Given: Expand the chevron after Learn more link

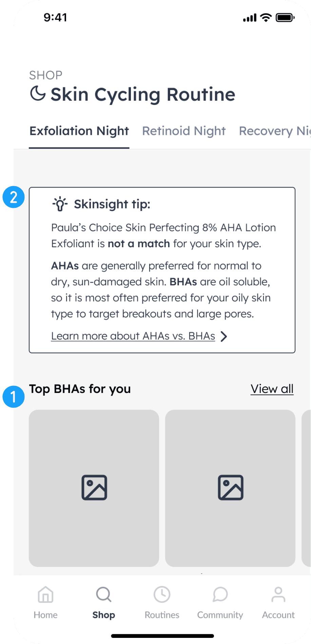Looking at the screenshot, I should [x=224, y=337].
